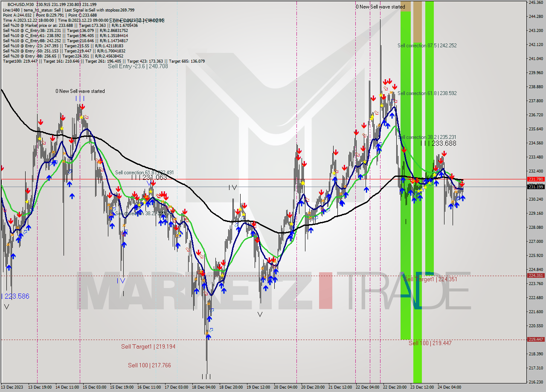The width and height of the screenshot is (546, 392).
Task: Click the 233.480 price axis value
Action: pyautogui.click(x=536, y=157)
